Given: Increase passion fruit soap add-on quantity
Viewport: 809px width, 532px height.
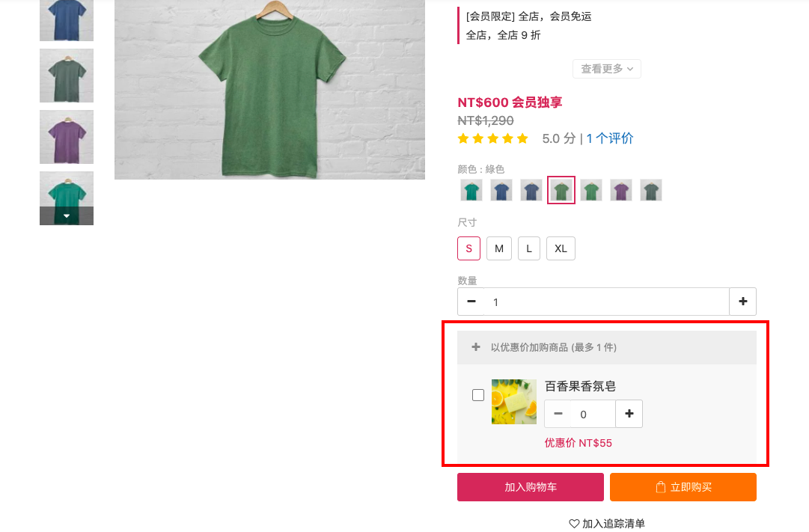Looking at the screenshot, I should point(629,414).
